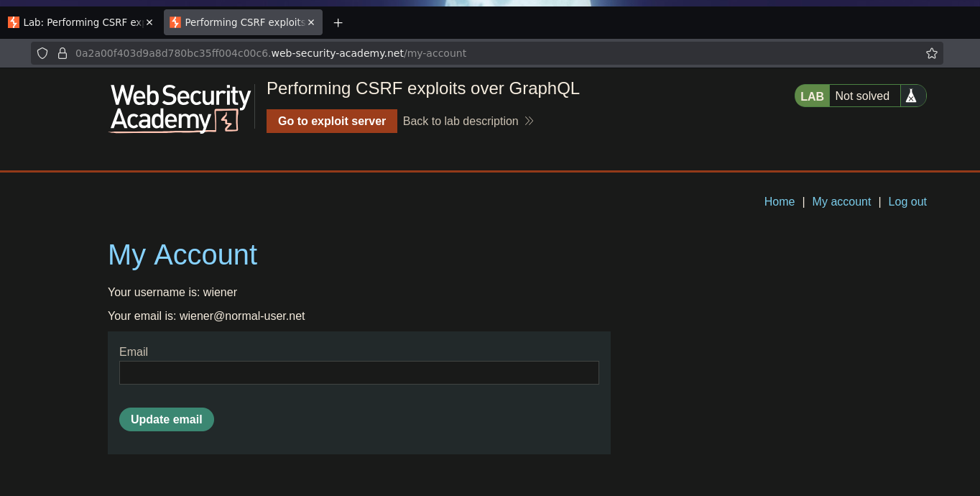This screenshot has height=496, width=980.
Task: Bookmark this page with the star icon
Action: (932, 53)
